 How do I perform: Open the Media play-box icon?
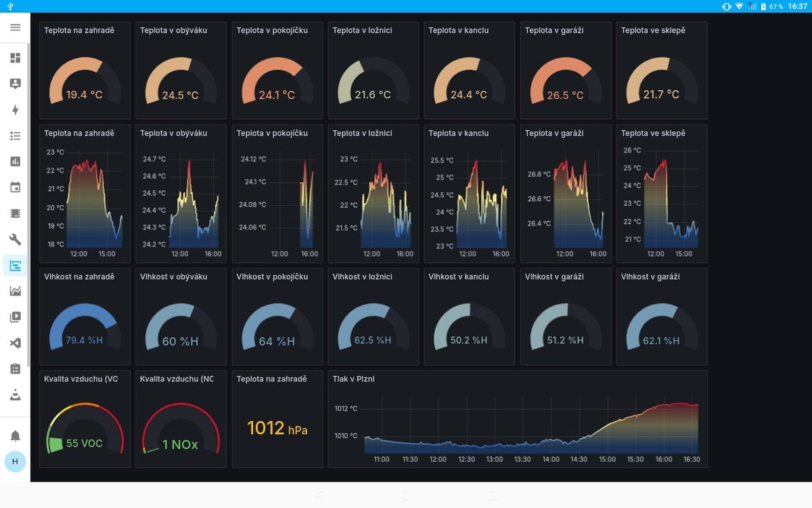[x=15, y=317]
